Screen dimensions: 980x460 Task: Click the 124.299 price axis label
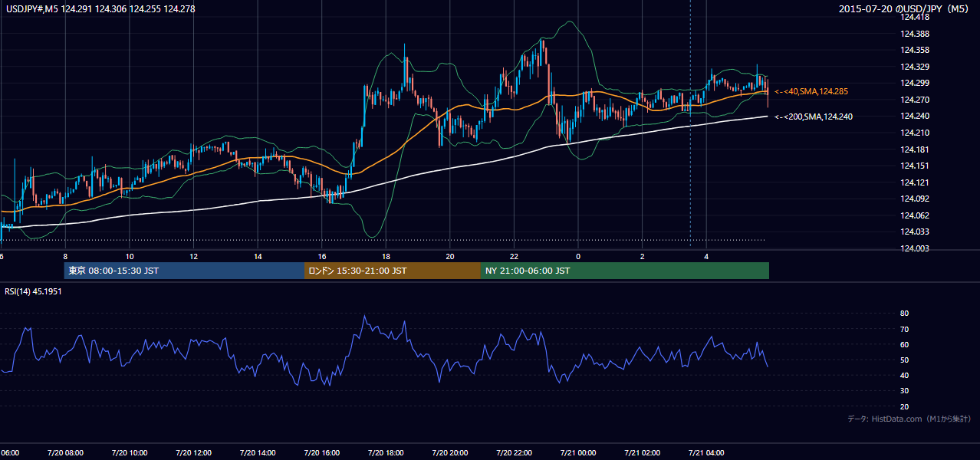tap(915, 83)
